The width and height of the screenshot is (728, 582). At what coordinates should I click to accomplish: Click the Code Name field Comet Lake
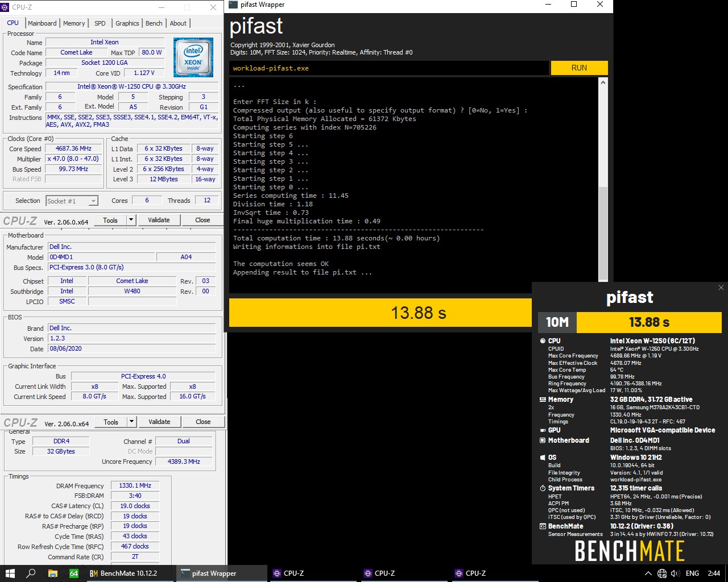pyautogui.click(x=76, y=52)
